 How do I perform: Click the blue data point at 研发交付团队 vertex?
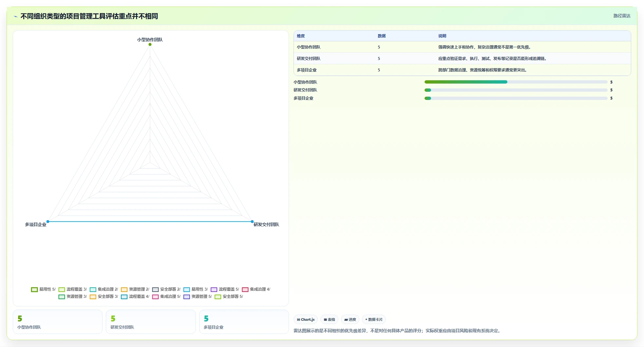coord(252,222)
